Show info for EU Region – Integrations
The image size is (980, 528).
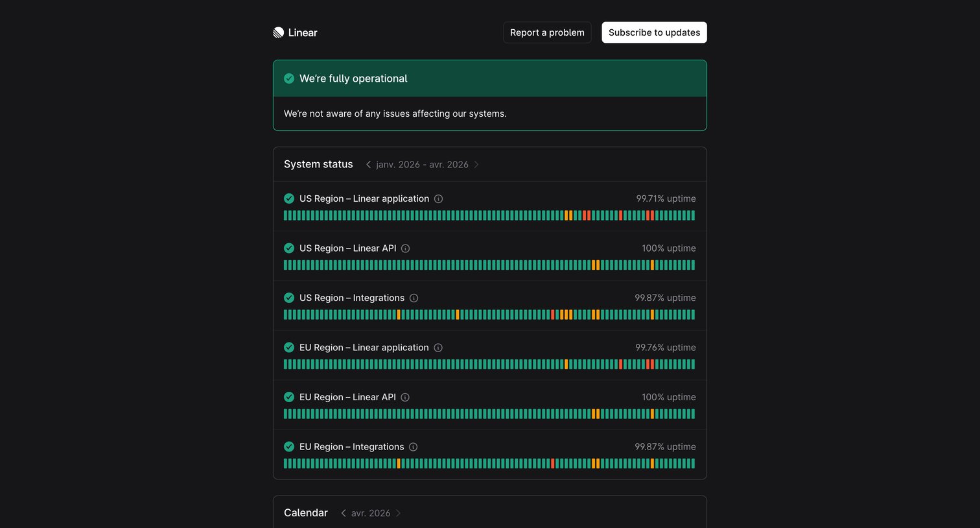[x=414, y=447]
